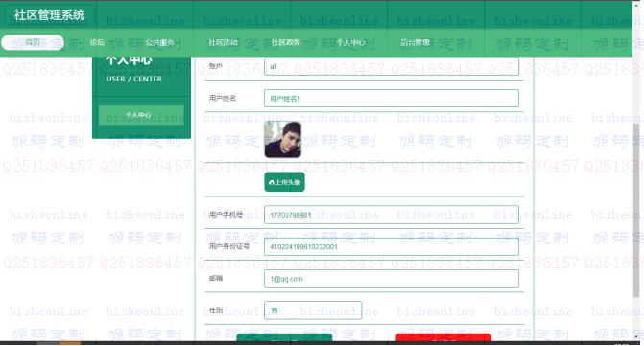Click the 性别 field label

point(216,311)
